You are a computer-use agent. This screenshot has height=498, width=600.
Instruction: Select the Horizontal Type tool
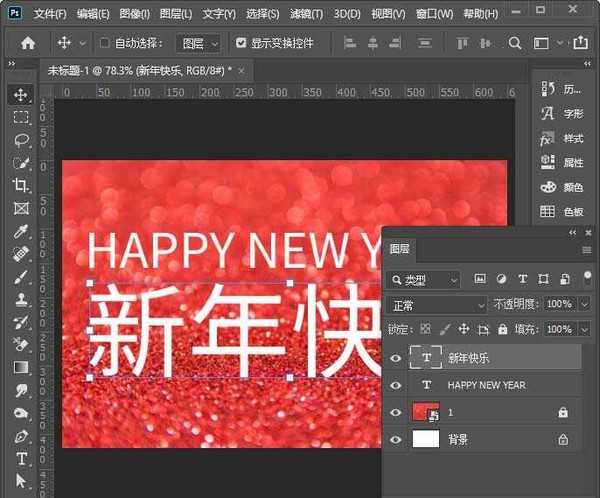[x=21, y=459]
